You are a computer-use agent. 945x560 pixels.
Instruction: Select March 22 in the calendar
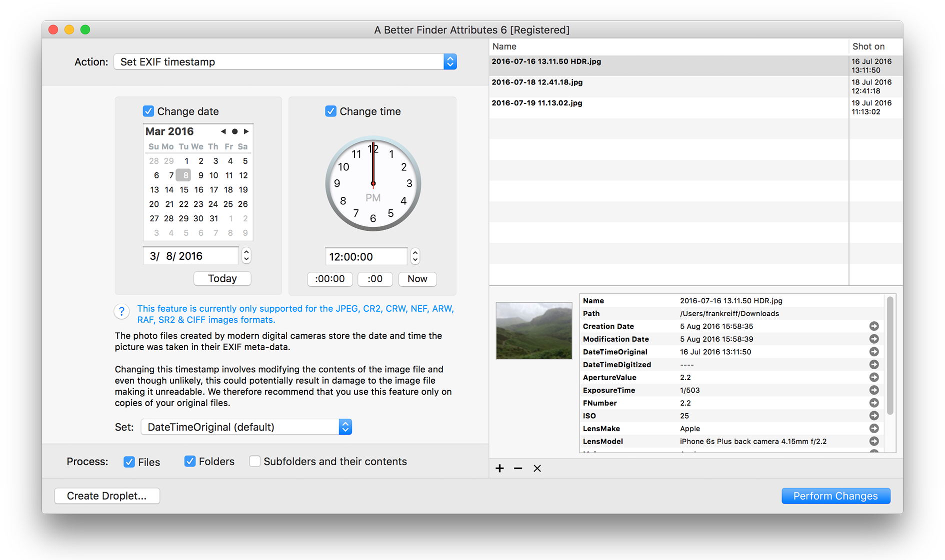pos(184,204)
